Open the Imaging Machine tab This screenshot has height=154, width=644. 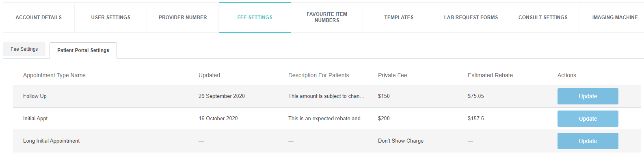(612, 17)
